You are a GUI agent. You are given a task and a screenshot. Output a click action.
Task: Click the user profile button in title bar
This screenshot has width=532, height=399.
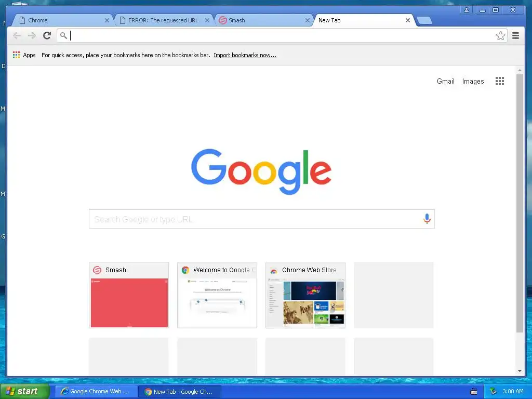(x=467, y=10)
